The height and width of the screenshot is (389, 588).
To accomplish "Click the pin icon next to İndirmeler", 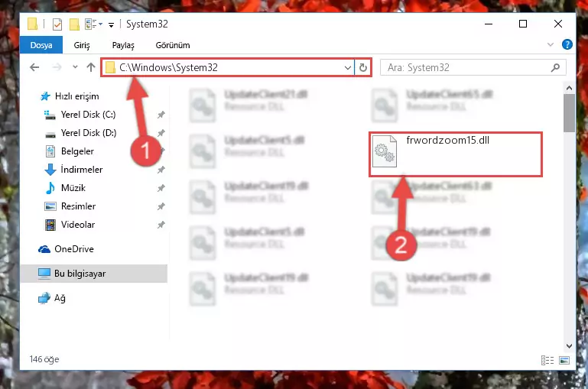I will (161, 170).
